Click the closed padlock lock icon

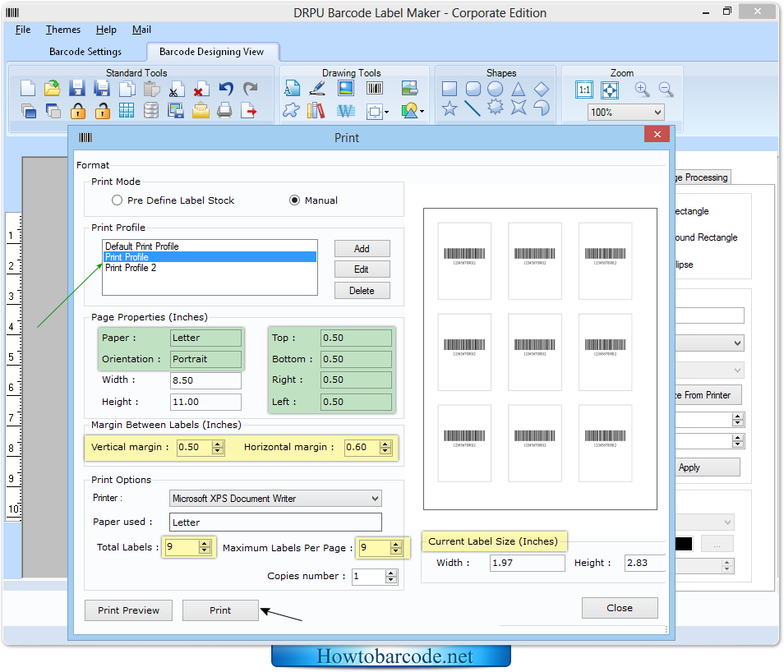[78, 111]
